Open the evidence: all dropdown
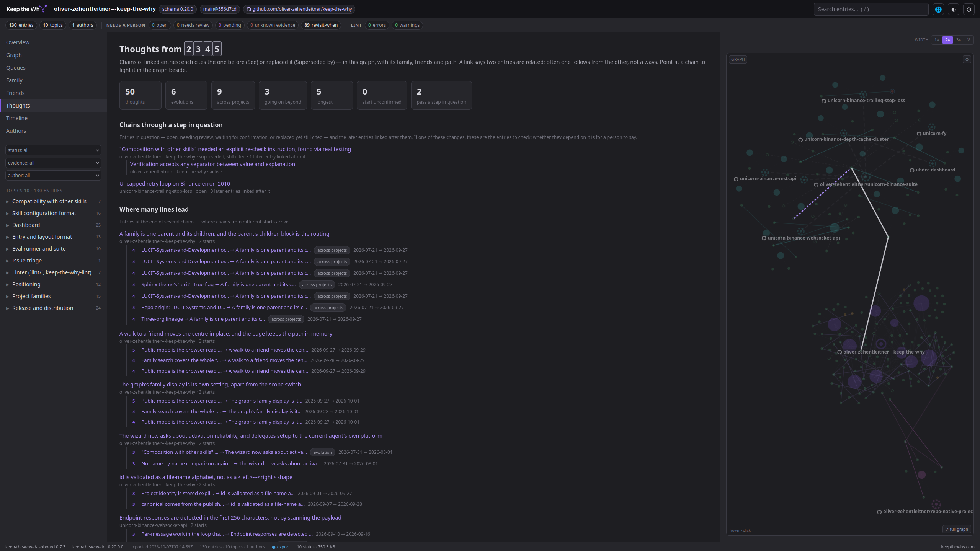Viewport: 980px width, 551px height. [53, 163]
